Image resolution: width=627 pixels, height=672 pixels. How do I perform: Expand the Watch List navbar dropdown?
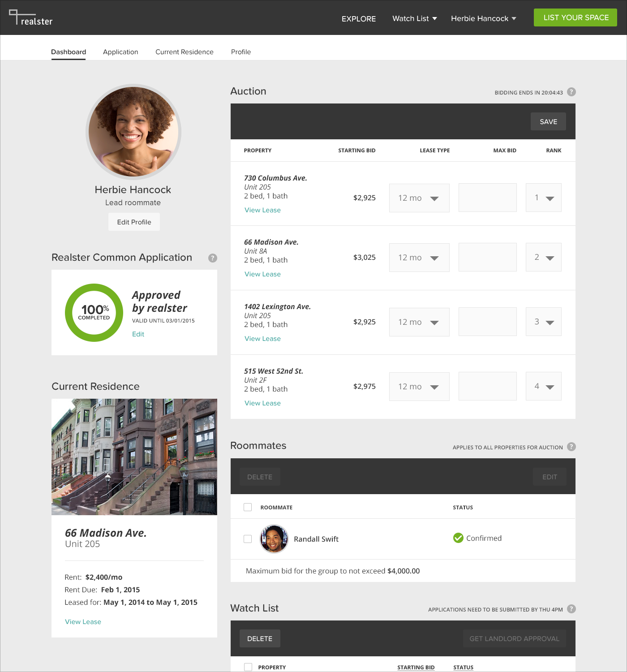point(414,18)
